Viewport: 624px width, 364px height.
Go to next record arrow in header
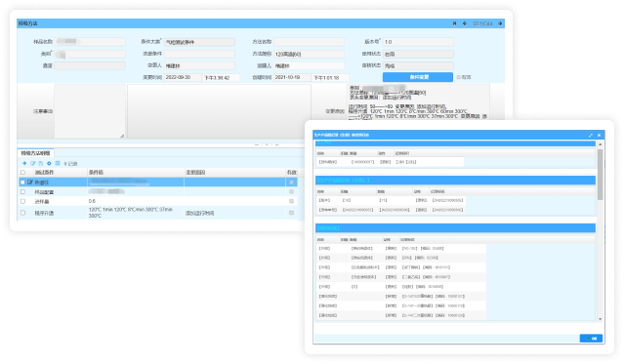[500, 23]
